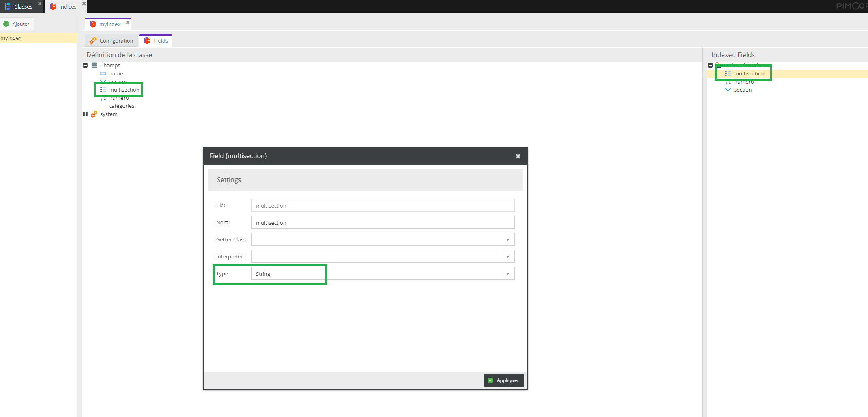Click the green plus icon on Ajouter
This screenshot has width=868, height=417.
(6, 24)
